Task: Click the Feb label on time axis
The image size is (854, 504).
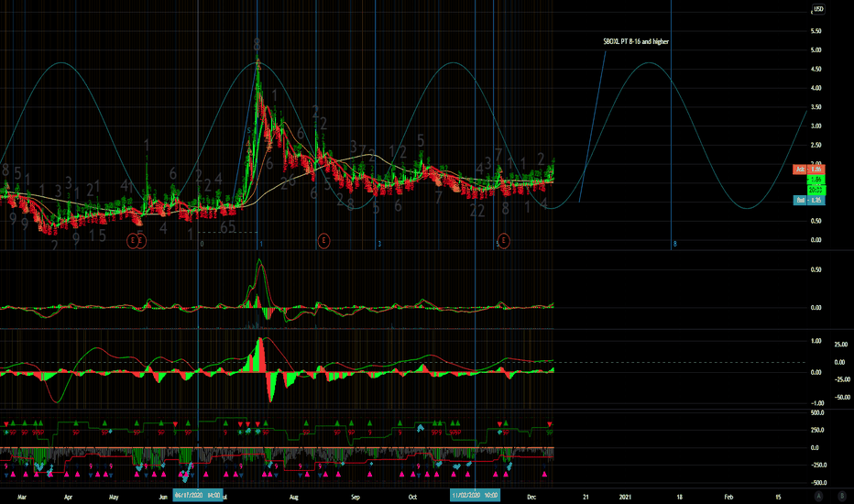Action: [x=728, y=497]
